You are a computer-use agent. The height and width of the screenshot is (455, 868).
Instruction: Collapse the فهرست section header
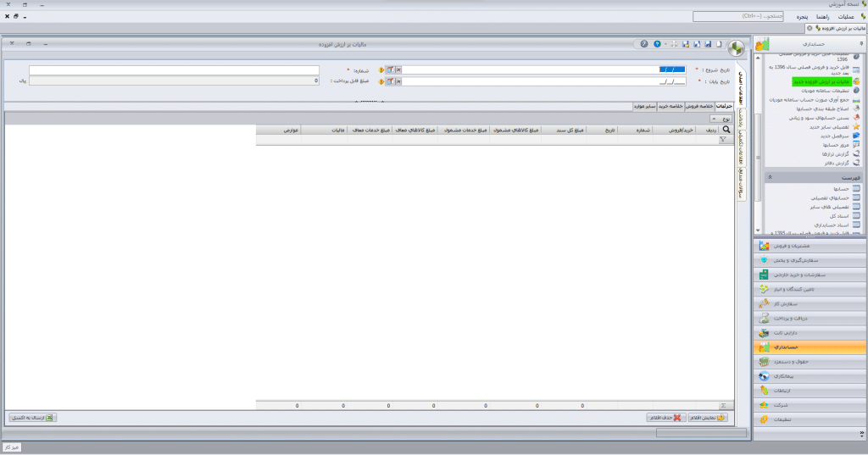[770, 178]
